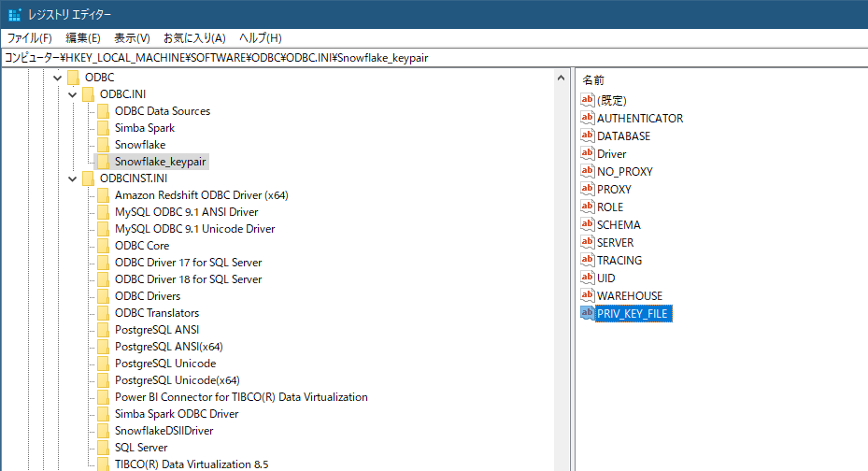The height and width of the screenshot is (471, 868).
Task: Select the ODBC Data Sources key label
Action: (163, 111)
